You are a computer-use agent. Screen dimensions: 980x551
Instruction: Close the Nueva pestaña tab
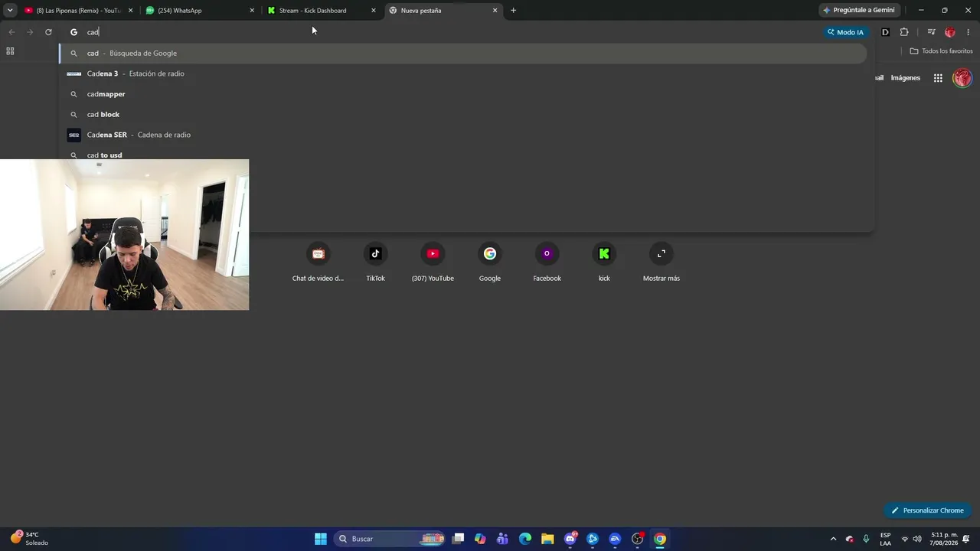(495, 11)
